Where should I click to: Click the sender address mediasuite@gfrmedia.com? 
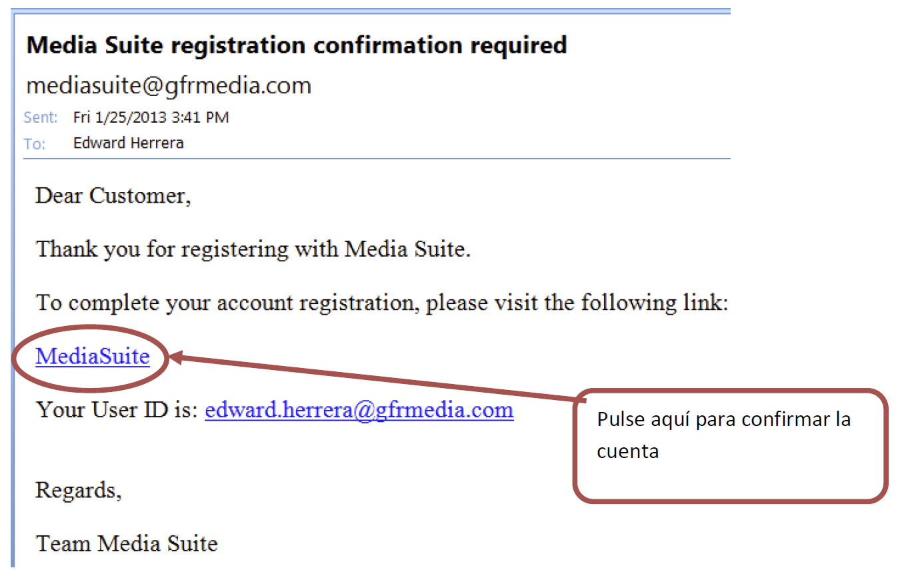click(168, 85)
